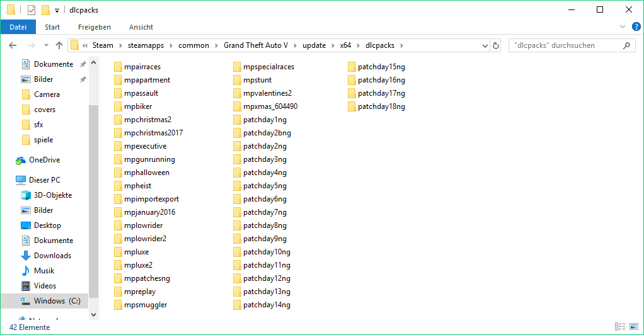Open the Ansicht ribbon tab
Viewport: 644px width, 335px height.
coord(141,27)
